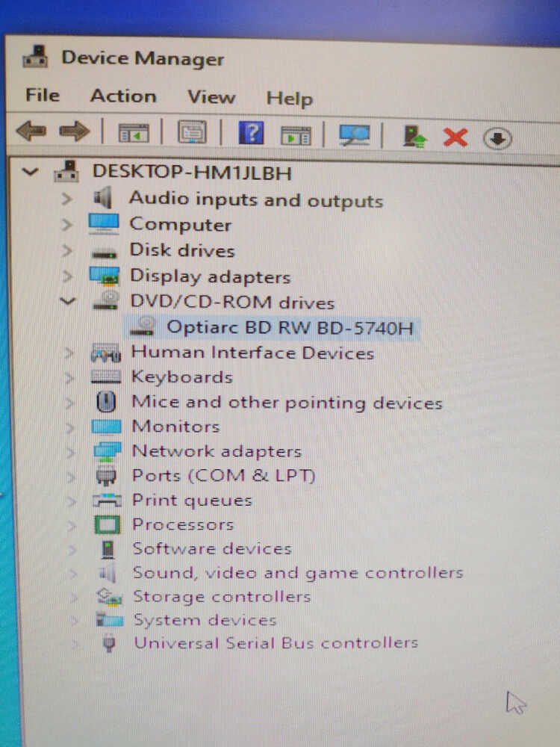The width and height of the screenshot is (560, 747).
Task: Scan for hardware changes monitor icon
Action: point(354,135)
